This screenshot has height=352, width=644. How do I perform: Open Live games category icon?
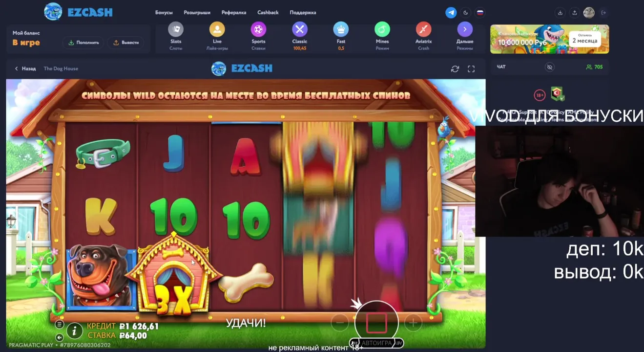[x=217, y=30]
